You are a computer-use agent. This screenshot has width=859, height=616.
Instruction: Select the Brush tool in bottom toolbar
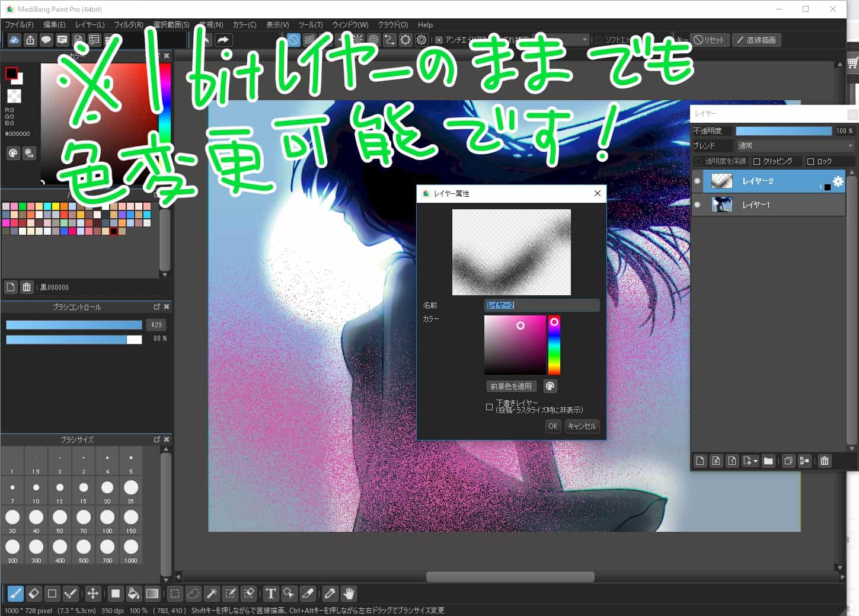pyautogui.click(x=15, y=593)
